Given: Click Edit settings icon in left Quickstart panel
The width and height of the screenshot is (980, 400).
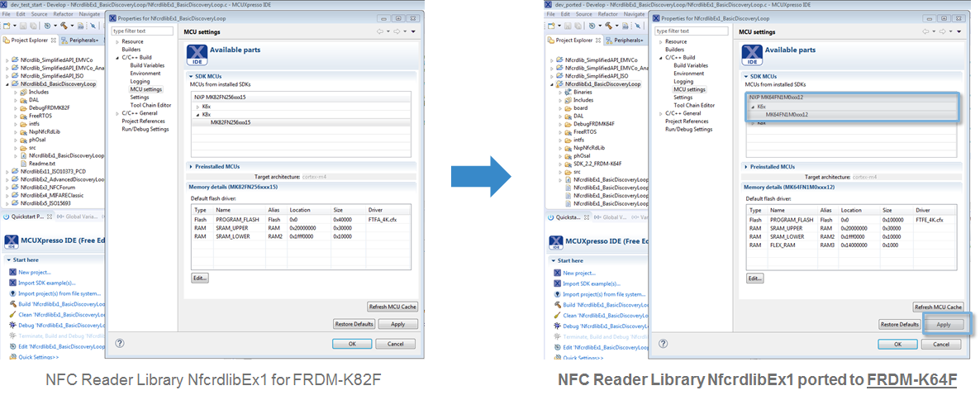Looking at the screenshot, I should click(13, 346).
